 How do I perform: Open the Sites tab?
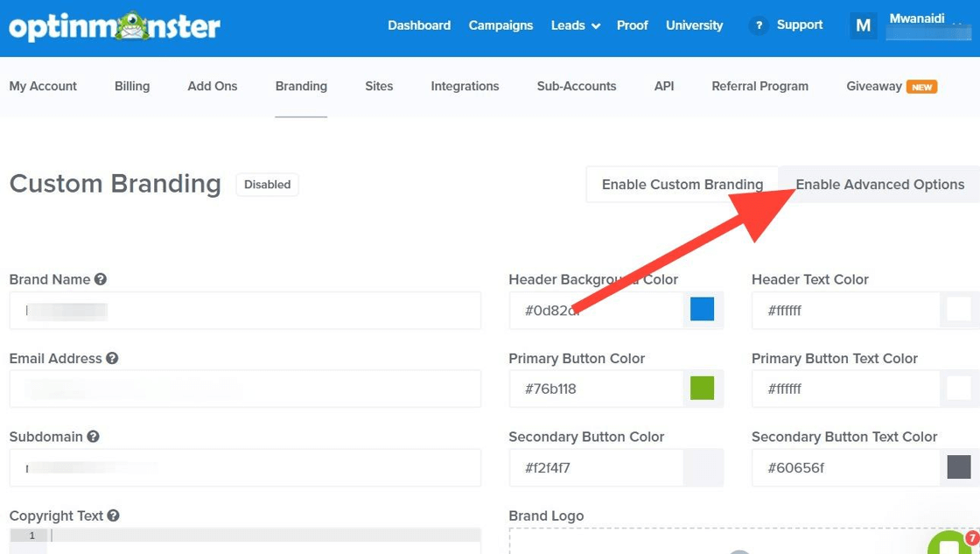coord(379,86)
